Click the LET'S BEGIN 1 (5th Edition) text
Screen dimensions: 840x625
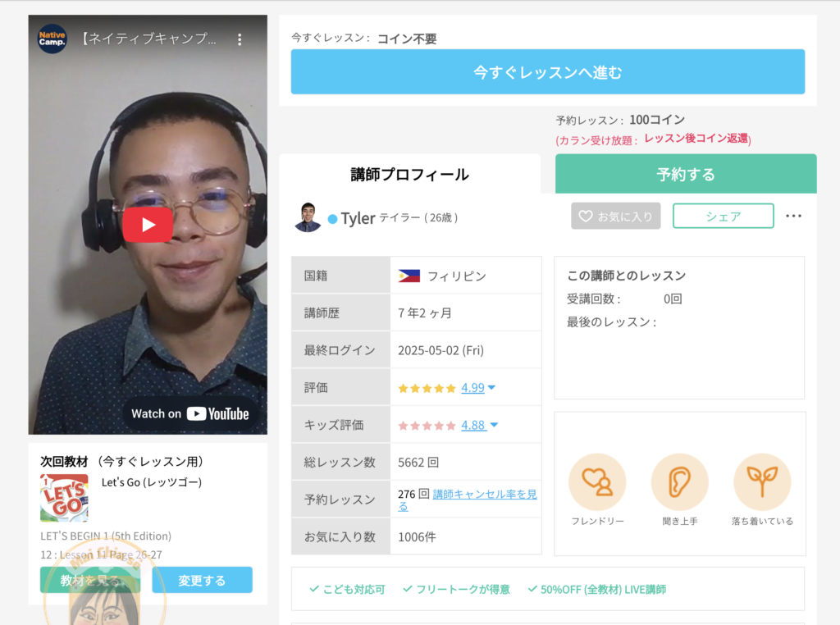(106, 536)
